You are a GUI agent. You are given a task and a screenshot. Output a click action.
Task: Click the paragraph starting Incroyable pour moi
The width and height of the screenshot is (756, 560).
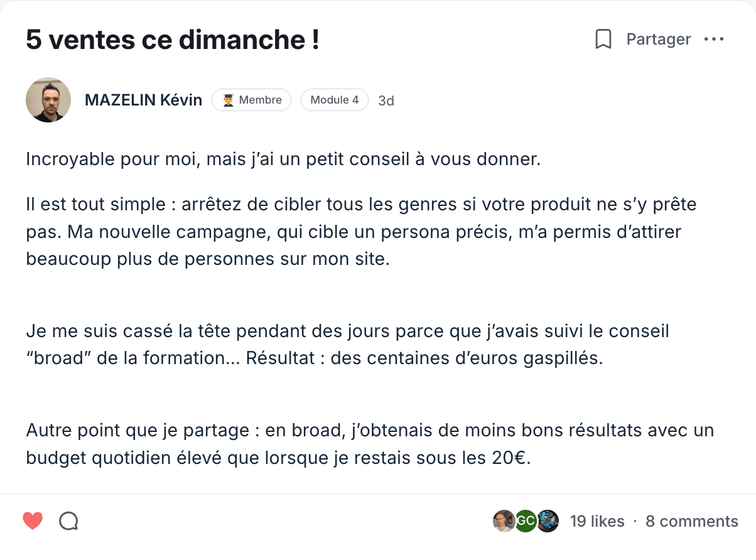[x=283, y=159]
